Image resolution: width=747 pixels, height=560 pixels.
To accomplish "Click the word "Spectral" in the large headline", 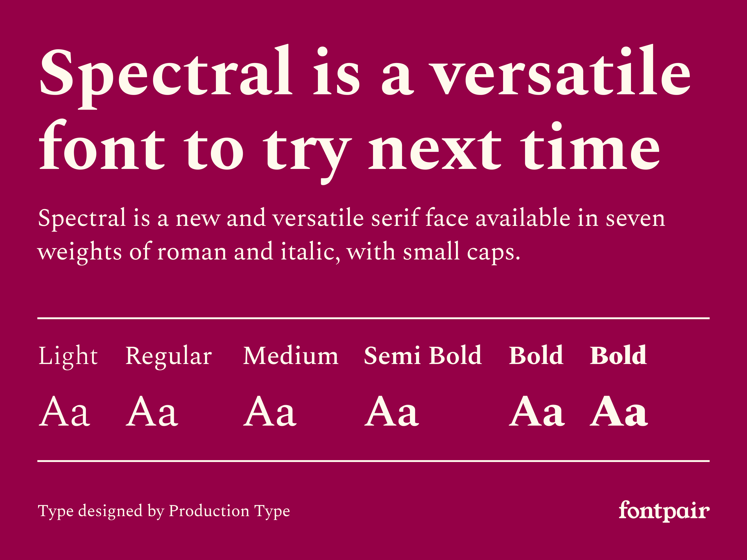I will 166,73.
